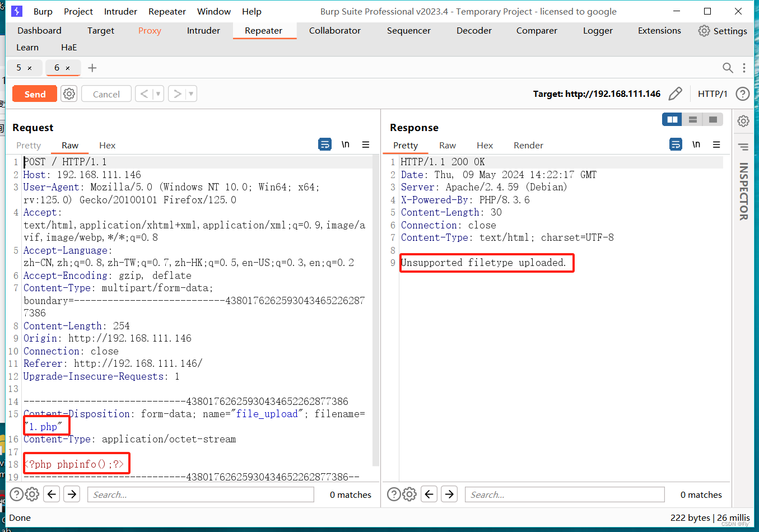Click the response search field

click(x=565, y=494)
